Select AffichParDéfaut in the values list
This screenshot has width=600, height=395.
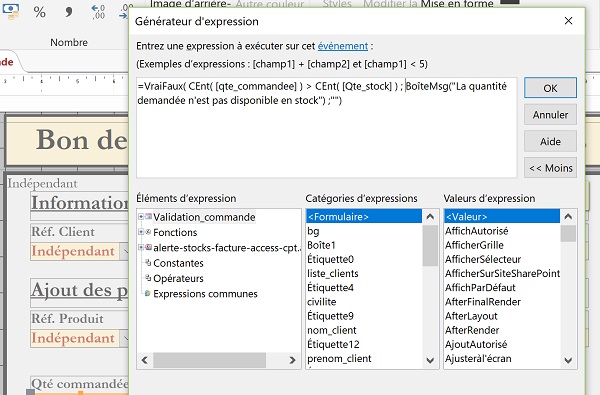tap(502, 287)
